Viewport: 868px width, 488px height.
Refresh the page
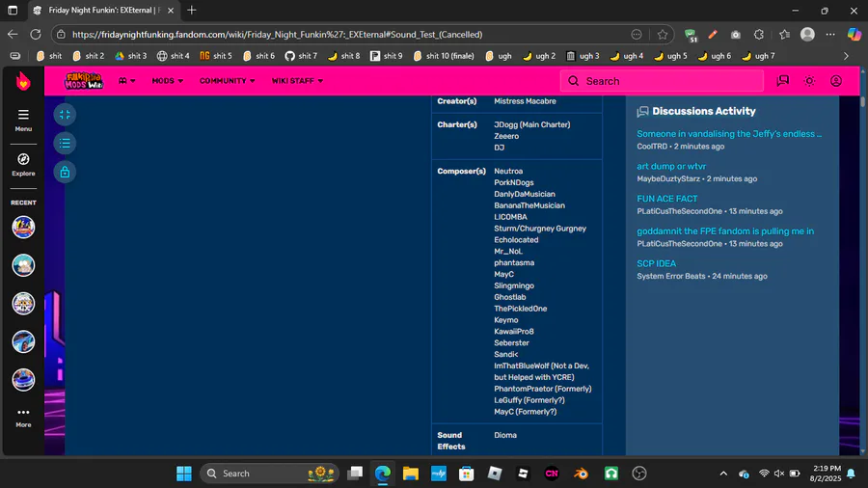(36, 35)
